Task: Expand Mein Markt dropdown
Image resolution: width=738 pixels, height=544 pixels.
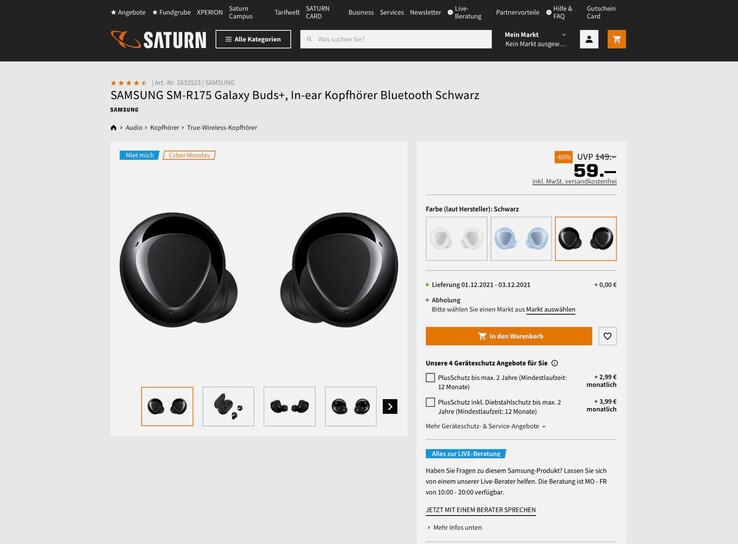Action: pos(536,39)
